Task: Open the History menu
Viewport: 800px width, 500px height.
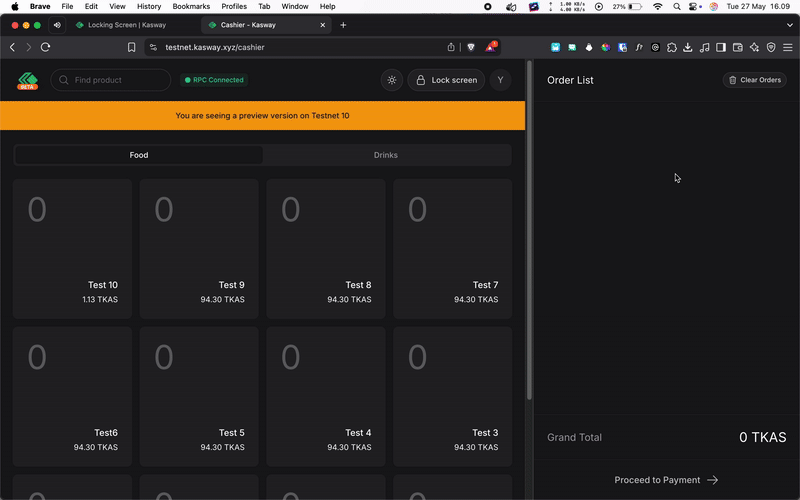Action: [x=149, y=7]
